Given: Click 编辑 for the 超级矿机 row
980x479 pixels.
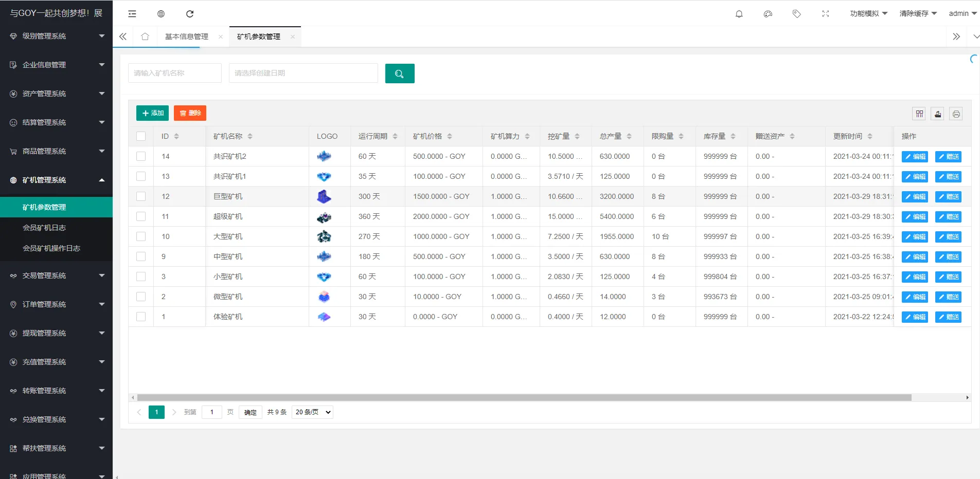Looking at the screenshot, I should pyautogui.click(x=915, y=217).
